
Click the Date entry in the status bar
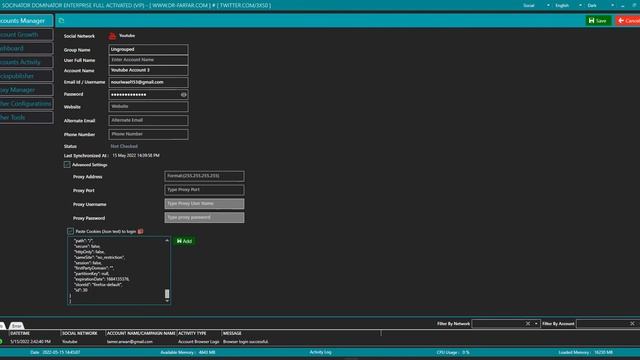tap(55, 352)
